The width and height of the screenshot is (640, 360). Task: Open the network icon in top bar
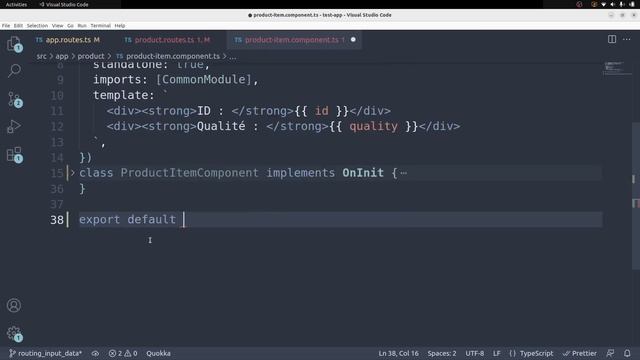[x=603, y=4]
